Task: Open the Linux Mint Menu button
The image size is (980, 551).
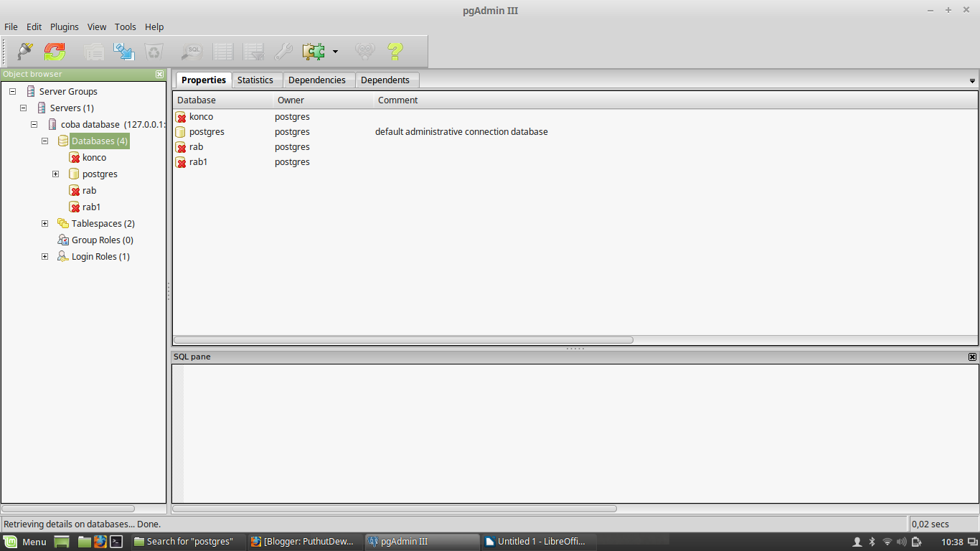Action: click(x=26, y=542)
